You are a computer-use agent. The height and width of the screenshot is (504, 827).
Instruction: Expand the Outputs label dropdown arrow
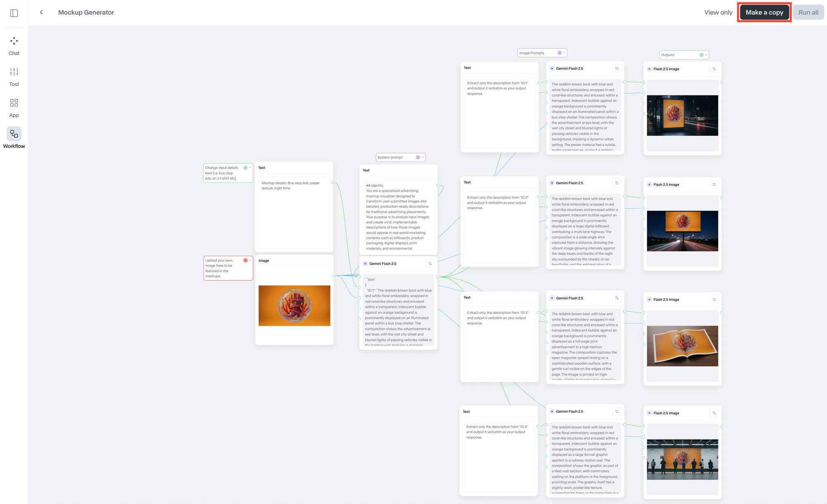[x=706, y=55]
